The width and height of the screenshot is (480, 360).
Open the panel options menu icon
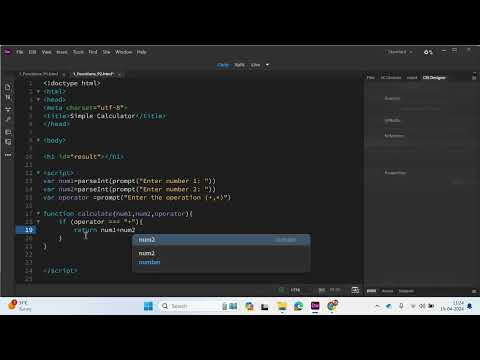[474, 78]
